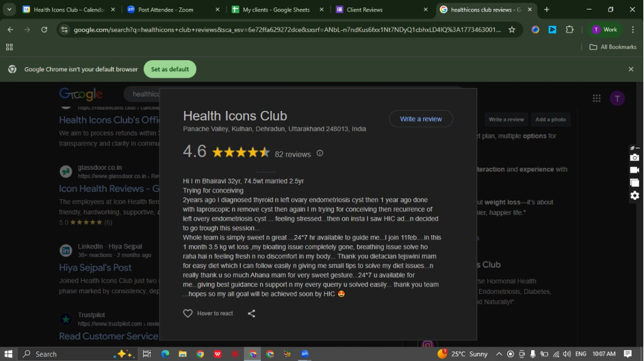Launch Microsoft Edge from taskbar
This screenshot has width=644, height=361.
coord(165,353)
